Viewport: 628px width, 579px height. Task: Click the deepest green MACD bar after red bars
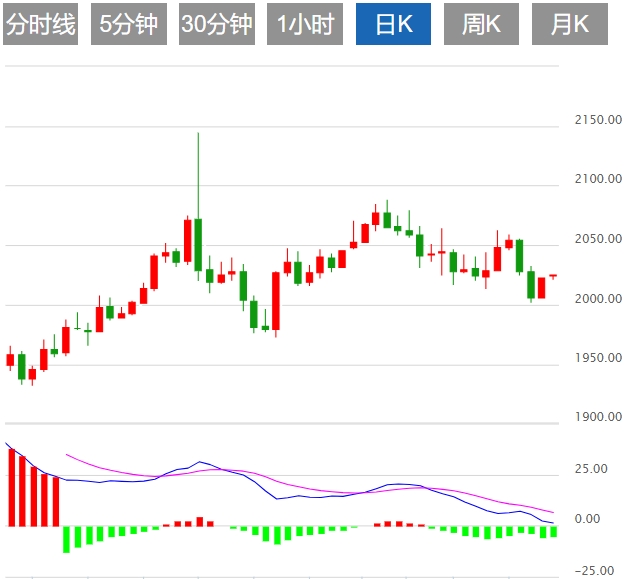click(66, 540)
